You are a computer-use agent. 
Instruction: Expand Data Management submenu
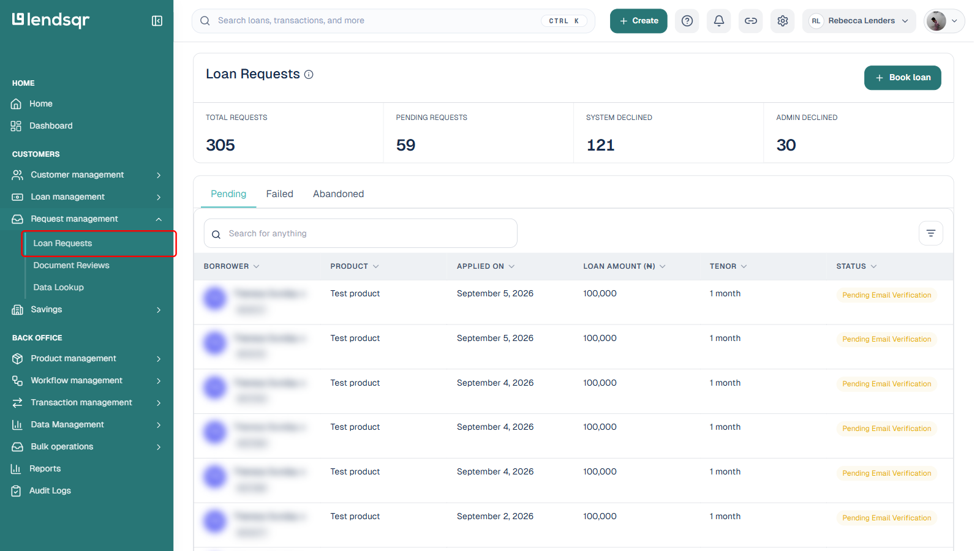[159, 425]
